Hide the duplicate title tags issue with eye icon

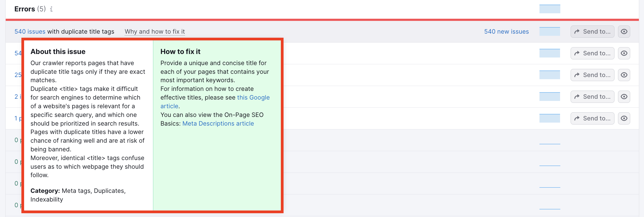click(624, 31)
